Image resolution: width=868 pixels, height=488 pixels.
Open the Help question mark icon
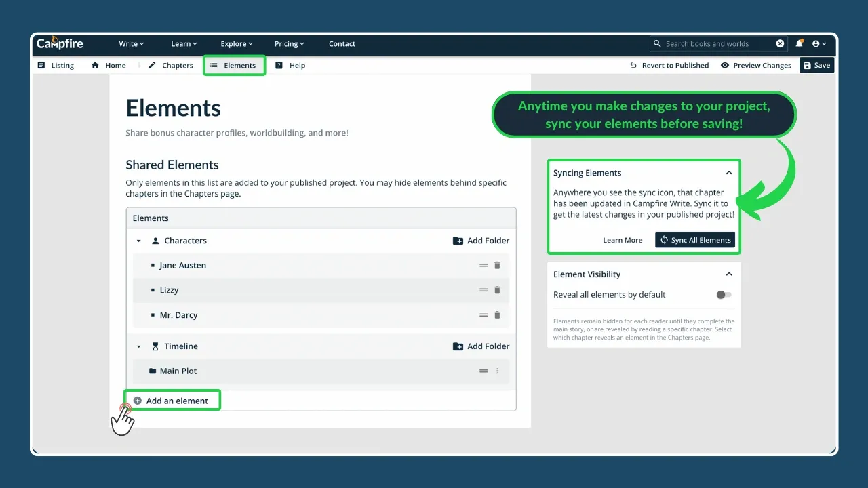[279, 65]
